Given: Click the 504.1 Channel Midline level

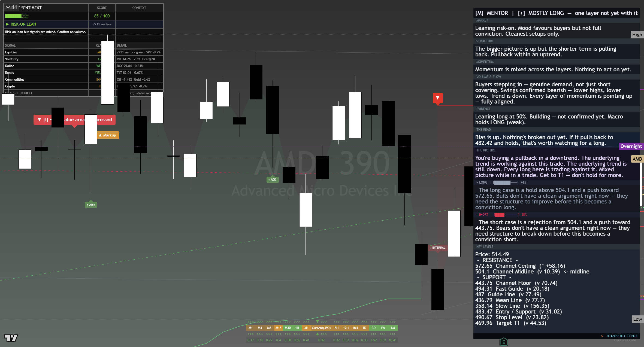Looking at the screenshot, I should (x=532, y=272).
